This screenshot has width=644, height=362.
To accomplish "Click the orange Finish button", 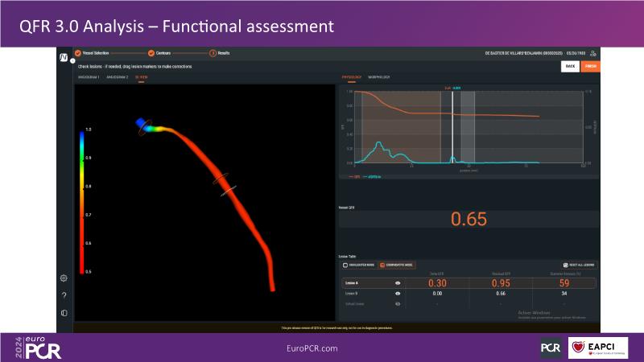I will pyautogui.click(x=590, y=66).
